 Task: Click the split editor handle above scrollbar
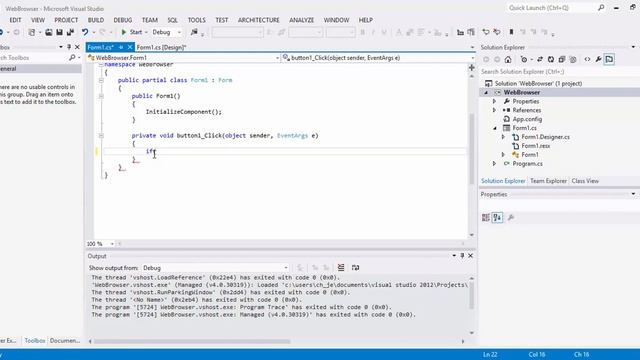(471, 67)
